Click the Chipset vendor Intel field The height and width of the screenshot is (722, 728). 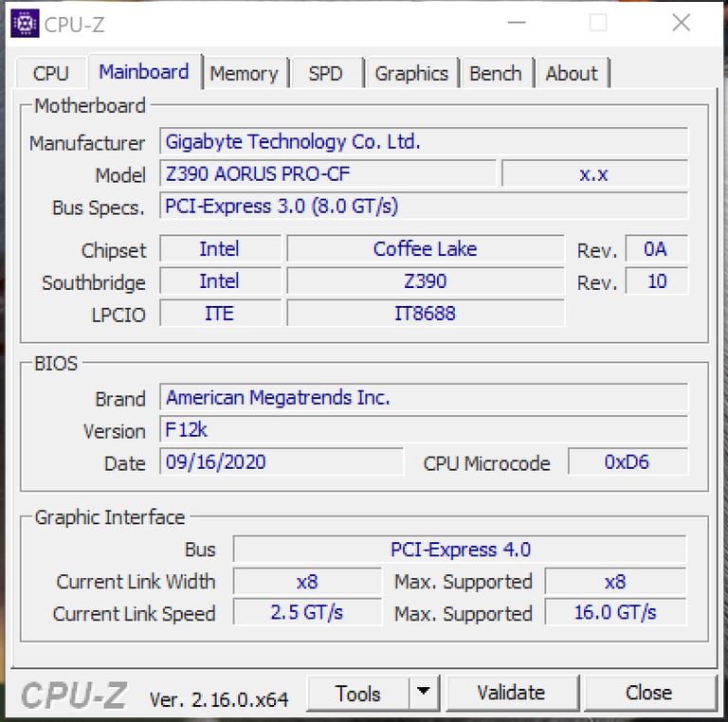[x=221, y=248]
